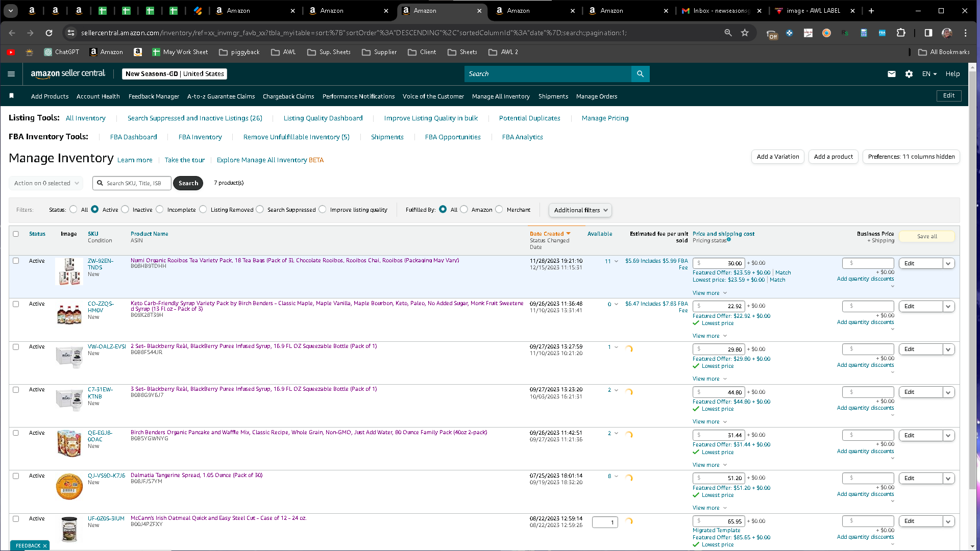This screenshot has width=980, height=551.
Task: Open All Bookmarks folder
Action: point(944,52)
